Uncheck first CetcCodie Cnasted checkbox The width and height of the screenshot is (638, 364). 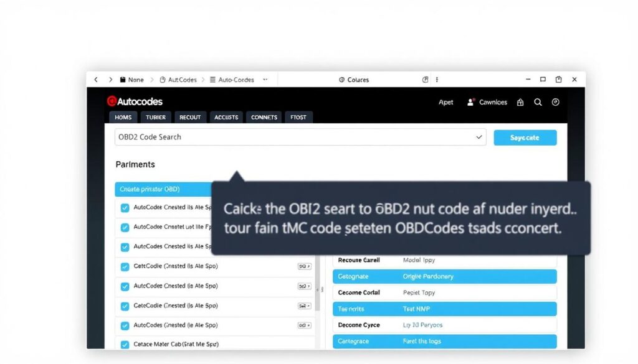click(125, 266)
